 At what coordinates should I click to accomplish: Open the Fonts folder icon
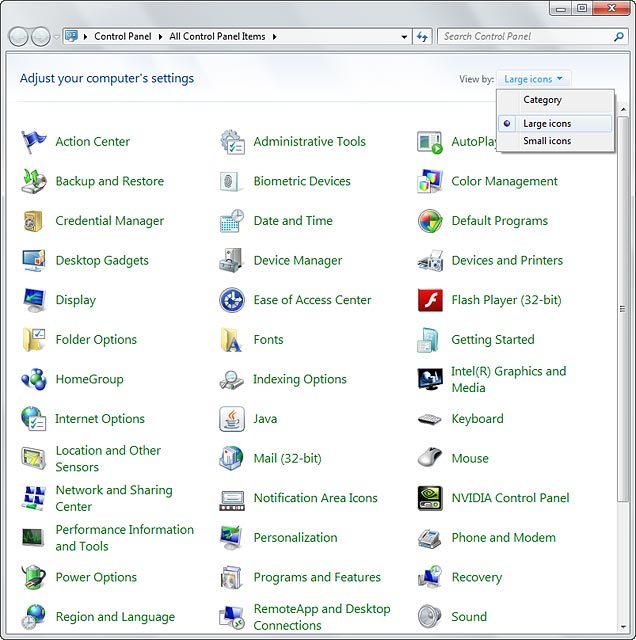[231, 340]
